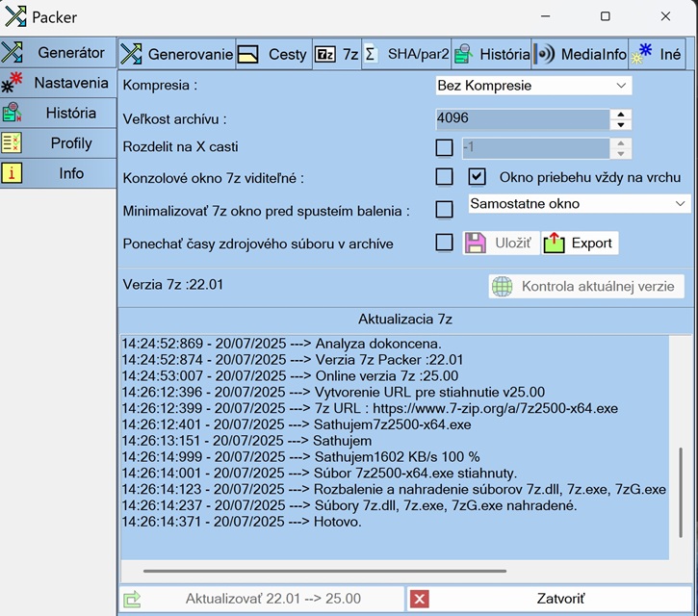Click the log horizontal scrollbar
This screenshot has width=698, height=616.
tap(324, 571)
